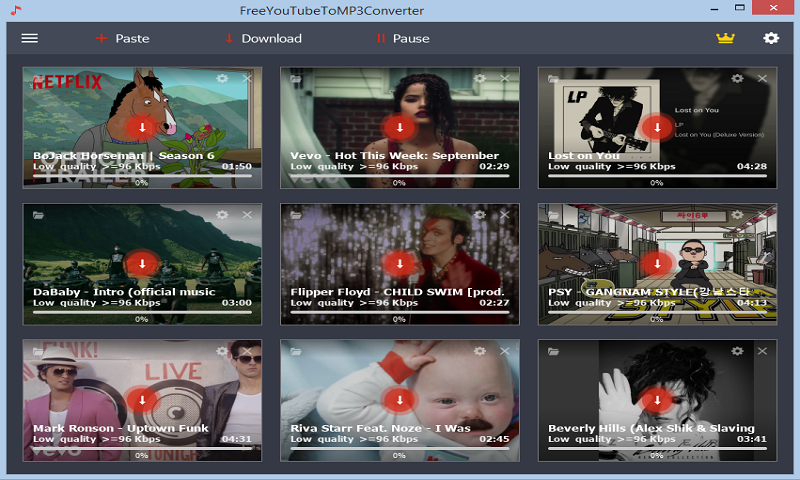This screenshot has width=800, height=480.
Task: Download the Mark Ronson Uptown Funk track
Action: pos(142,400)
